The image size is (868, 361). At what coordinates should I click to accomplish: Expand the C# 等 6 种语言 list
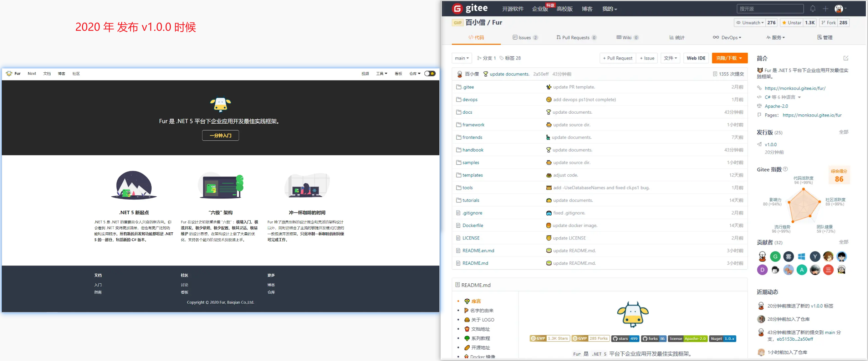coord(783,97)
